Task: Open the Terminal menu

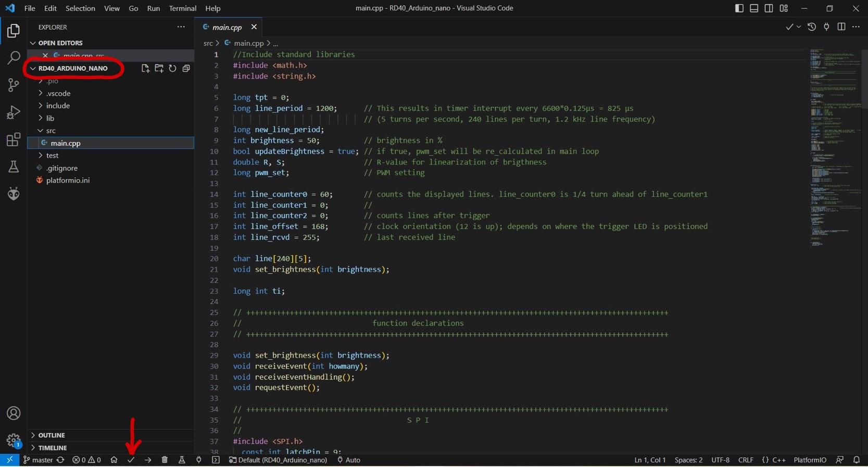Action: (x=182, y=8)
